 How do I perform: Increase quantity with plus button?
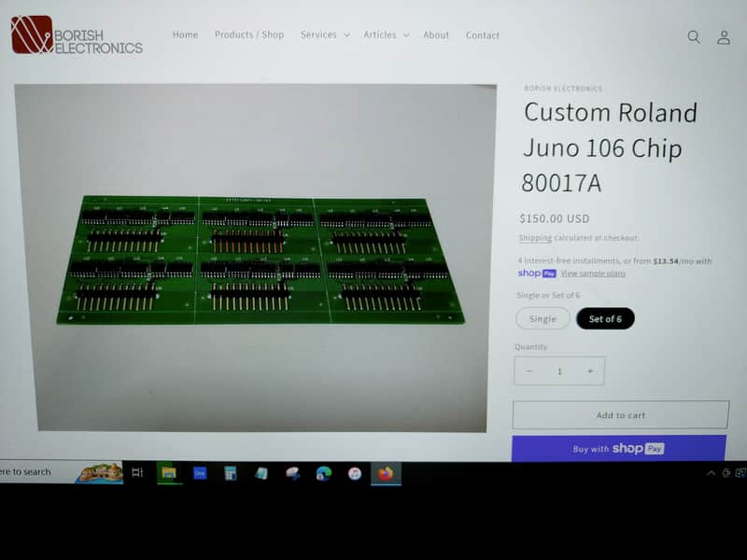pos(590,371)
